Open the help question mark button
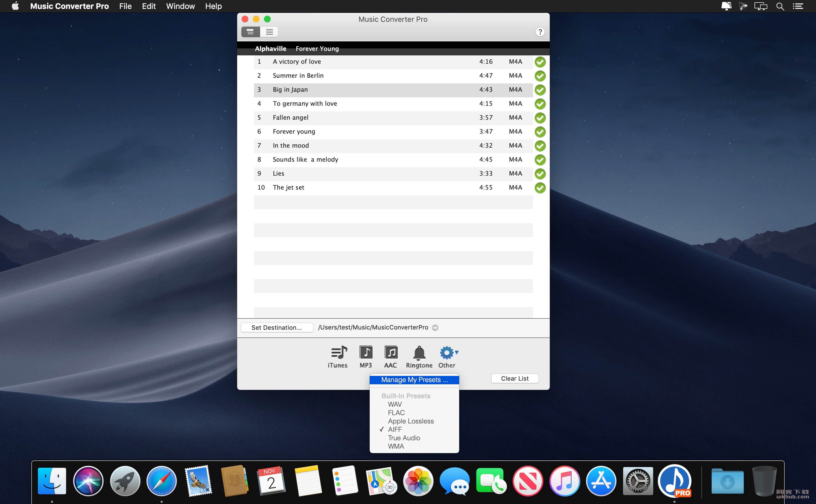This screenshot has width=816, height=504. [540, 32]
